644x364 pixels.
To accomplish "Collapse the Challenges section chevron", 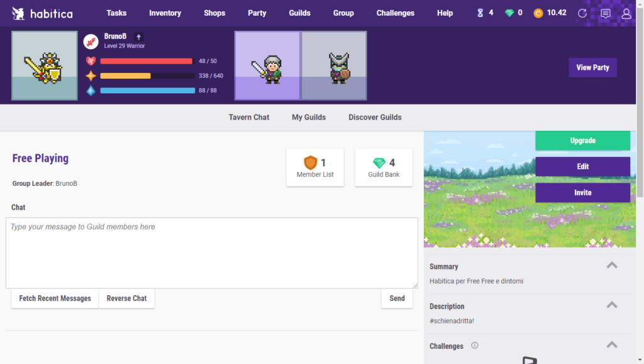I will click(611, 344).
